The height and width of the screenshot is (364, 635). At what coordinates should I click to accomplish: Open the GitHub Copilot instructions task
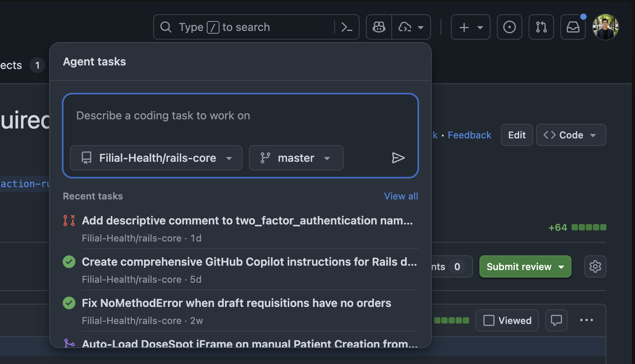pyautogui.click(x=249, y=262)
